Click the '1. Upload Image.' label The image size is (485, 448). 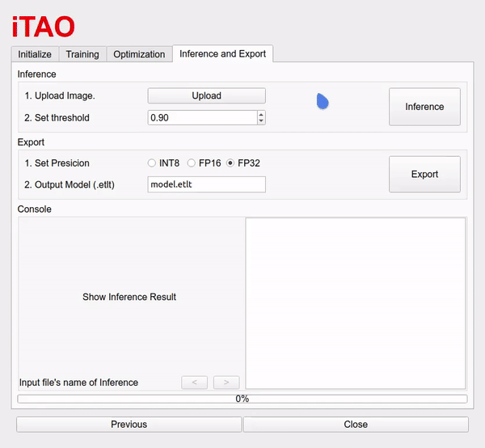point(60,96)
